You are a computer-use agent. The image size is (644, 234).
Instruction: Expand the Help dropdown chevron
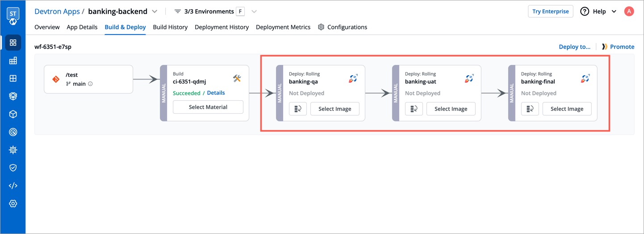point(614,12)
